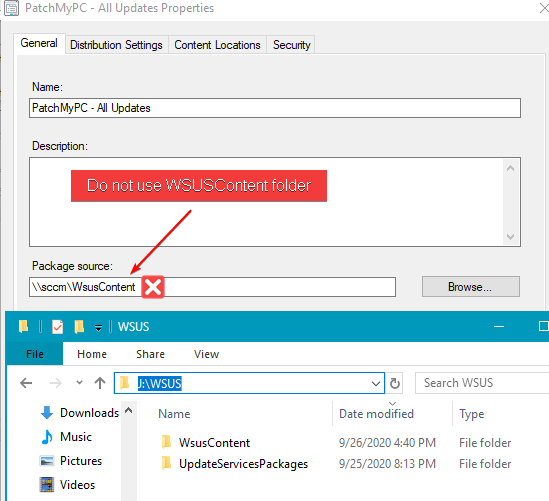Click the Refresh button beside the address bar
The height and width of the screenshot is (501, 549).
pos(395,383)
